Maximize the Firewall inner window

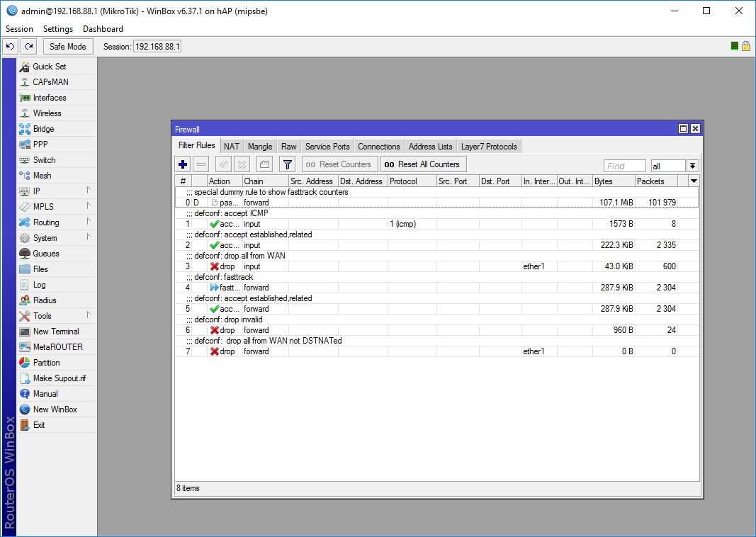tap(683, 129)
